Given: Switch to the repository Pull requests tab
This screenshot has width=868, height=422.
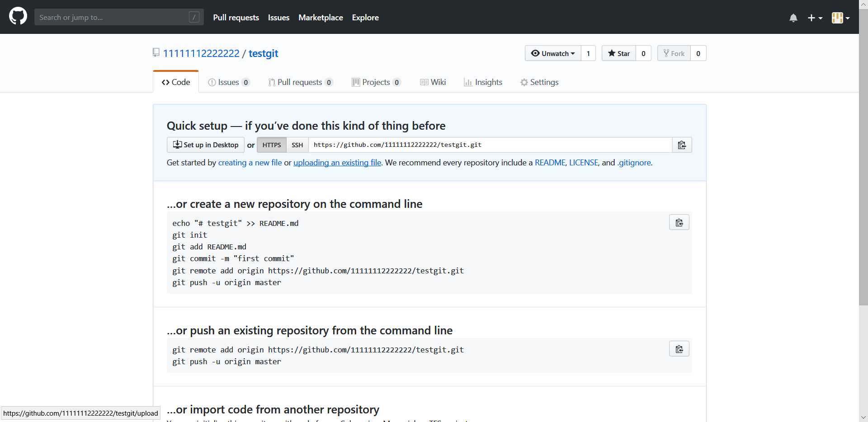Looking at the screenshot, I should point(301,82).
